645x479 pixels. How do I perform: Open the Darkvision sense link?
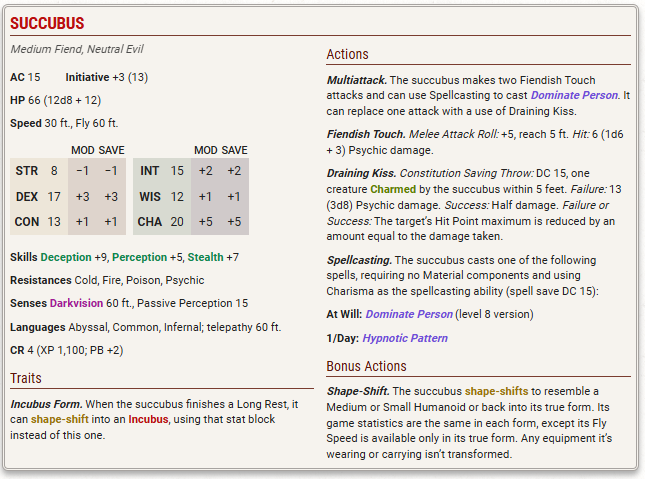[77, 303]
